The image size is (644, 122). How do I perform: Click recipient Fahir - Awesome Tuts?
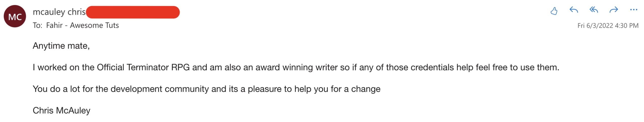pos(82,25)
